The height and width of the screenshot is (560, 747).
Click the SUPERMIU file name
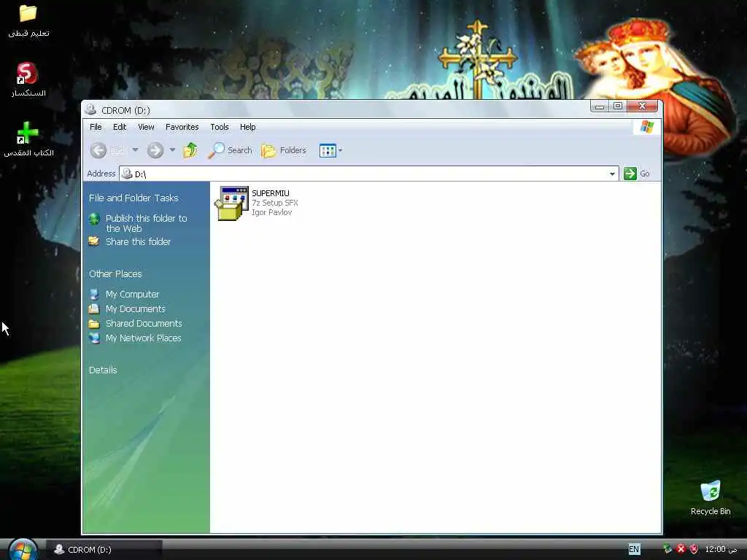[271, 193]
